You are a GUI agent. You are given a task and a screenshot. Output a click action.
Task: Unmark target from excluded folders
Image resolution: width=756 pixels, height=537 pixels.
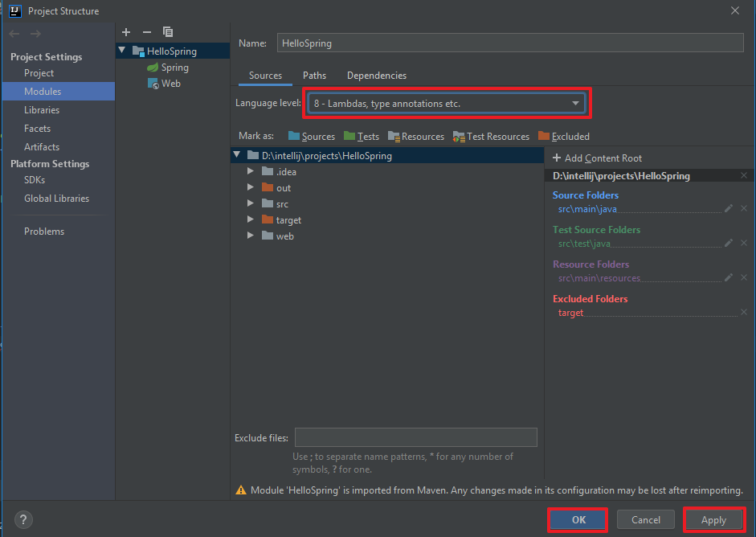744,312
